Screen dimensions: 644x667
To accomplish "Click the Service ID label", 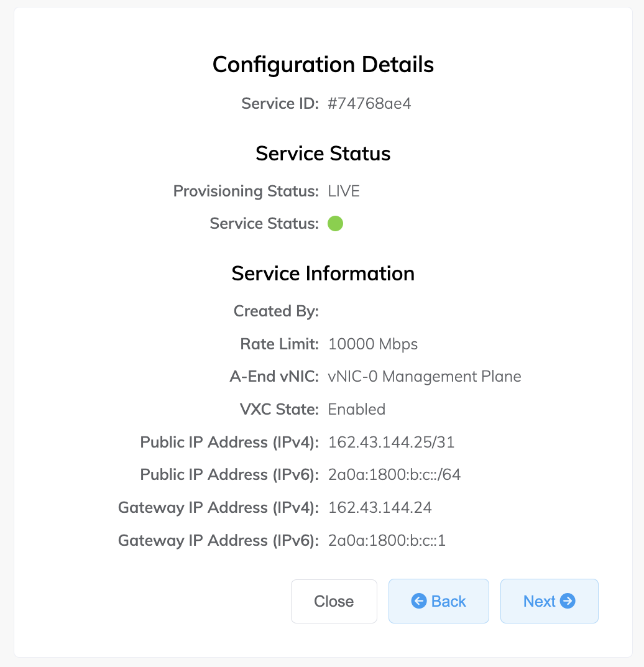I will 279,103.
